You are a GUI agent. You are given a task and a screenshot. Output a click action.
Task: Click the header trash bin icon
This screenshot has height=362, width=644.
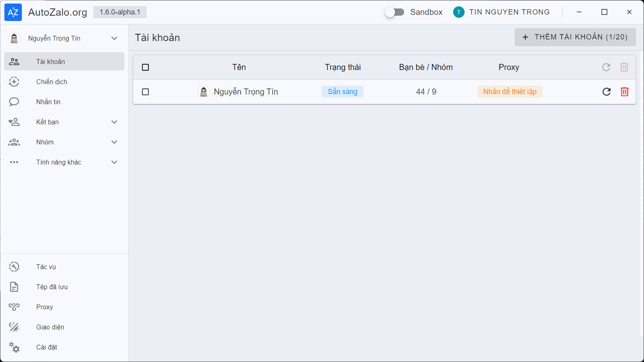tap(624, 67)
